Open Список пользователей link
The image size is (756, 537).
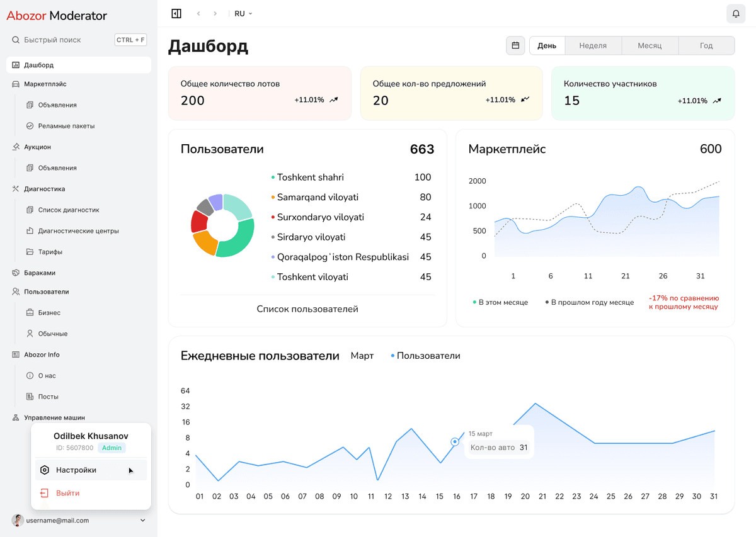307,309
